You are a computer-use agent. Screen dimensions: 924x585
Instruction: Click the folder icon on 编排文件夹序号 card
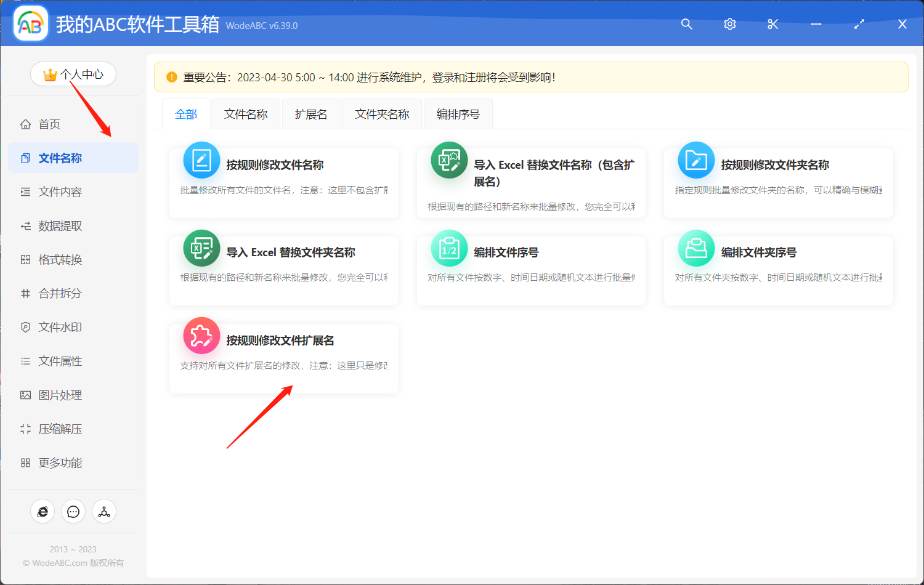click(696, 248)
